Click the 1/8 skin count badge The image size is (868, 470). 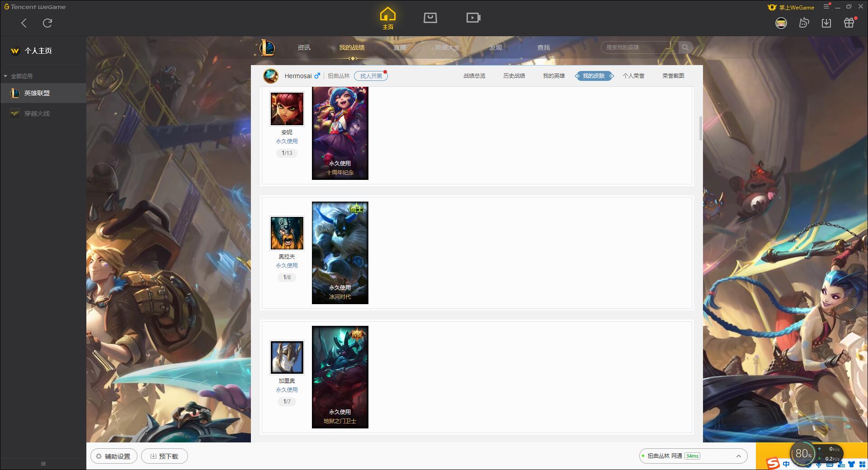click(287, 277)
